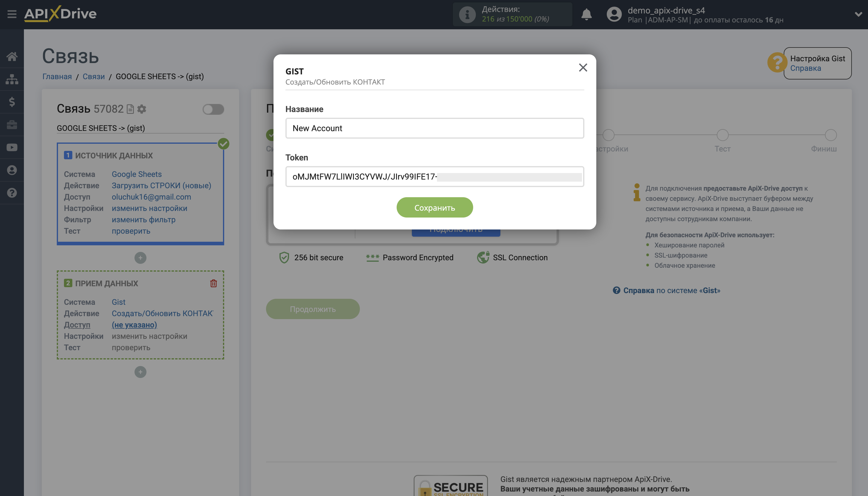The width and height of the screenshot is (868, 496).
Task: Click the briefcase icon in sidebar
Action: tap(12, 125)
